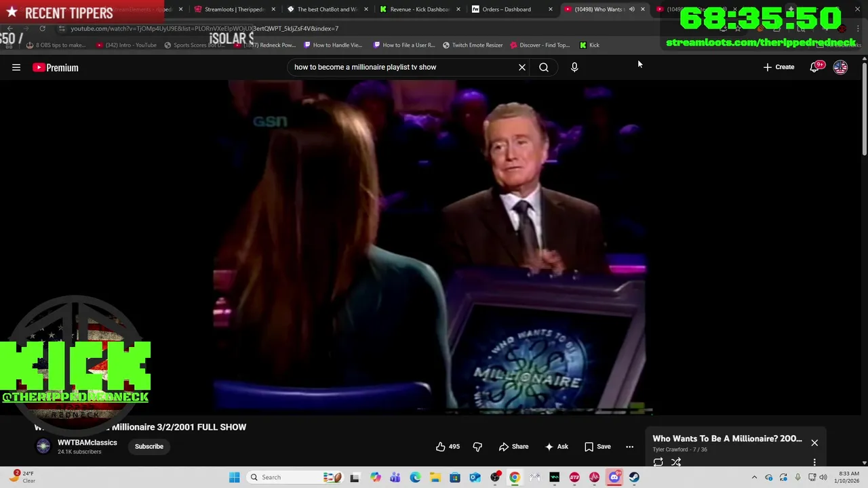Open Microsoft Store from the taskbar
Image resolution: width=868 pixels, height=488 pixels.
tap(455, 477)
